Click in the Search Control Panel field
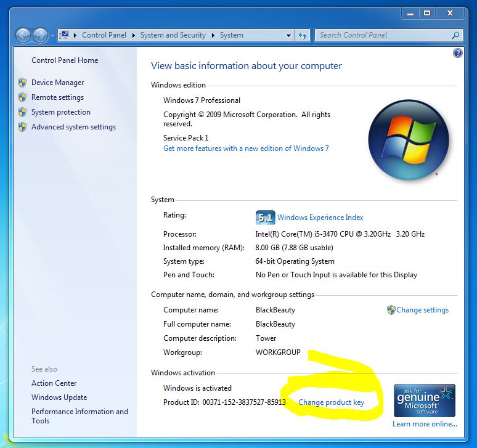Screen dimensions: 477x448 [x=382, y=35]
